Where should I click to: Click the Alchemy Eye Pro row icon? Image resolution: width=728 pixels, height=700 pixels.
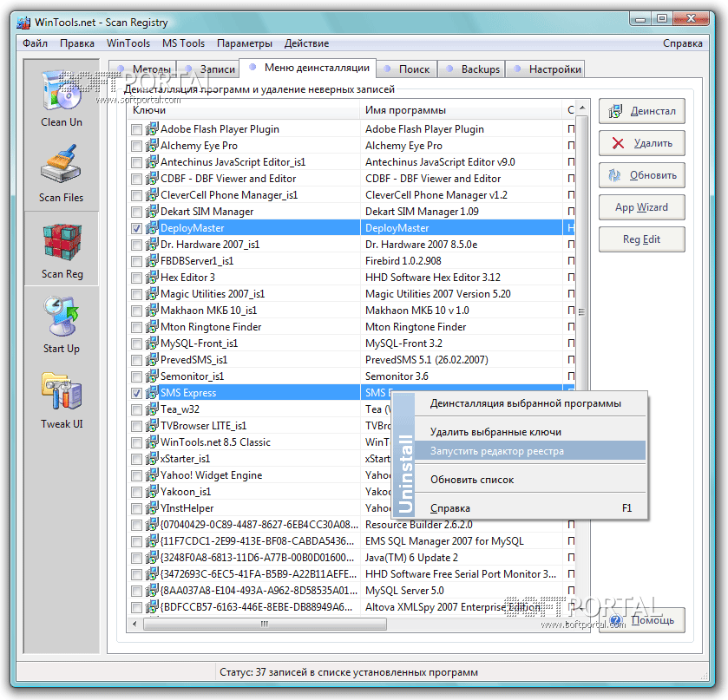pyautogui.click(x=152, y=146)
